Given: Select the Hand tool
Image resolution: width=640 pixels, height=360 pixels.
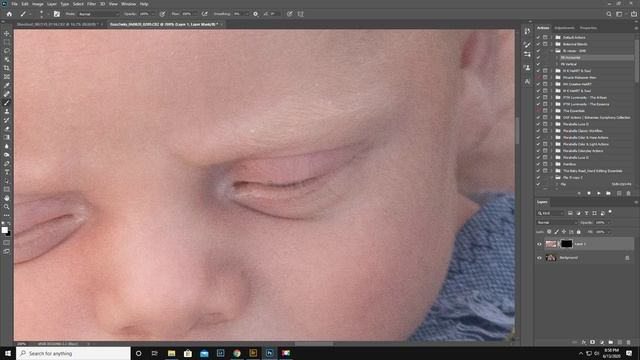Looking at the screenshot, I should (7, 198).
